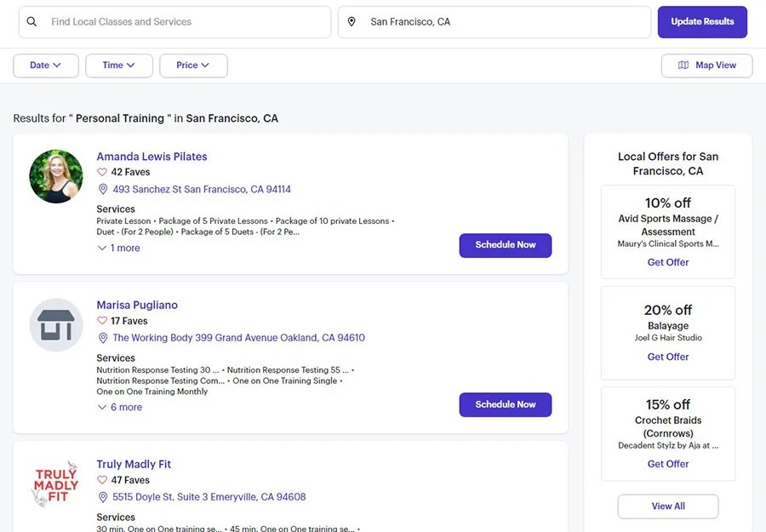Click the location pin icon in search bar
Screen dimensions: 766x532
(x=352, y=21)
